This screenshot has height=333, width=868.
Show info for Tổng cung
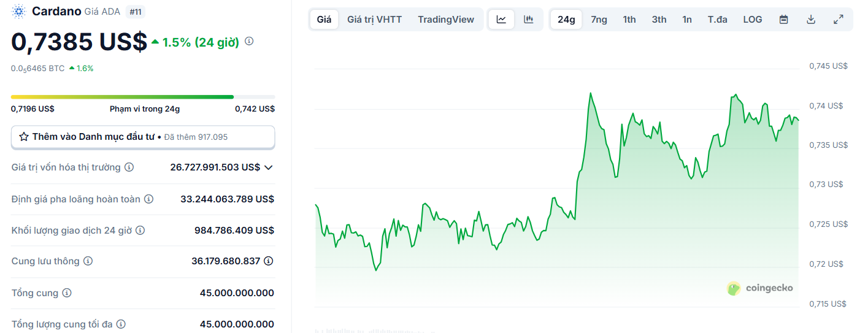pos(67,293)
